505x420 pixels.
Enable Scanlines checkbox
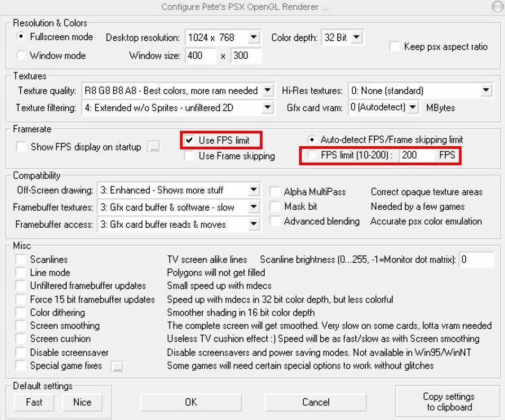[x=21, y=259]
